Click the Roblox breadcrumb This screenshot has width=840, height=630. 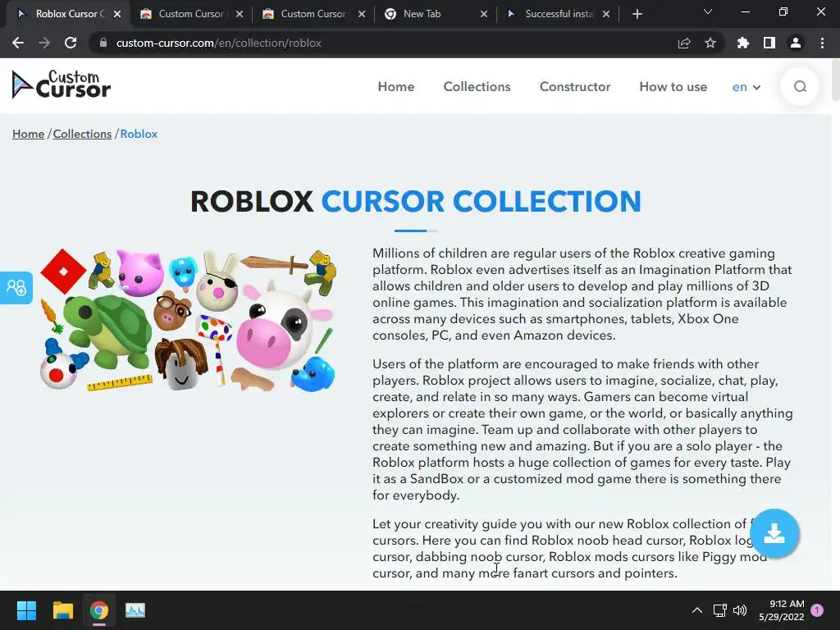(139, 134)
